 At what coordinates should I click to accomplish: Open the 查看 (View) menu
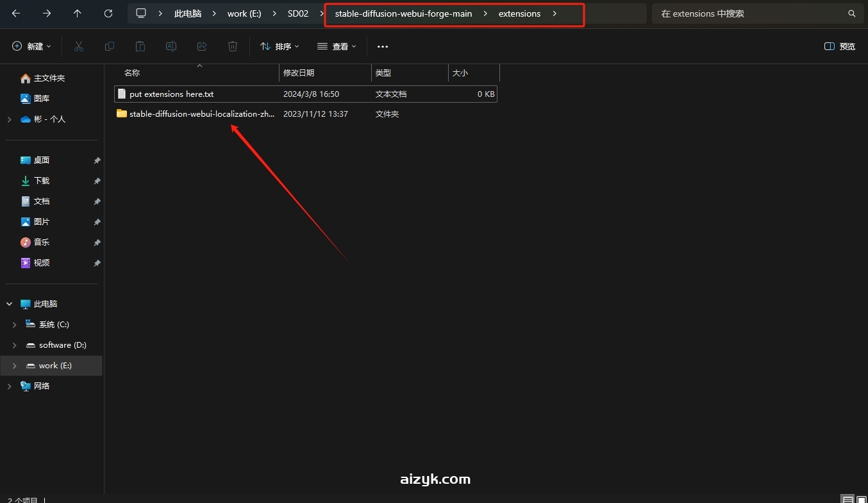pyautogui.click(x=337, y=46)
